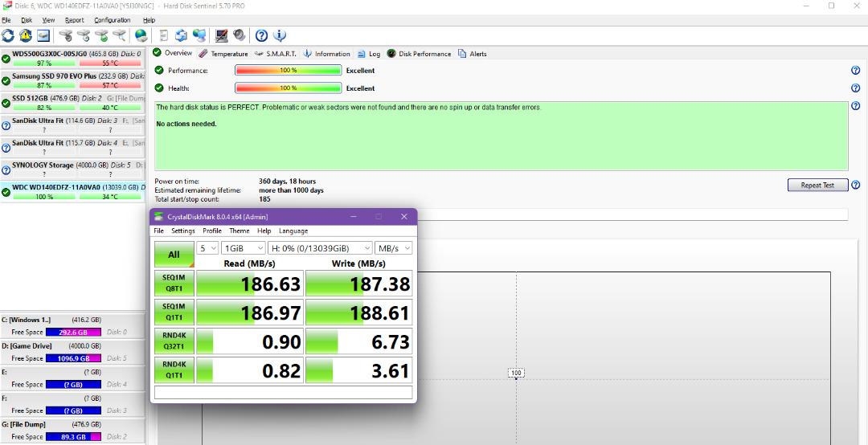Open the drive dropdown showing H: 0%
The width and height of the screenshot is (868, 445).
click(320, 248)
